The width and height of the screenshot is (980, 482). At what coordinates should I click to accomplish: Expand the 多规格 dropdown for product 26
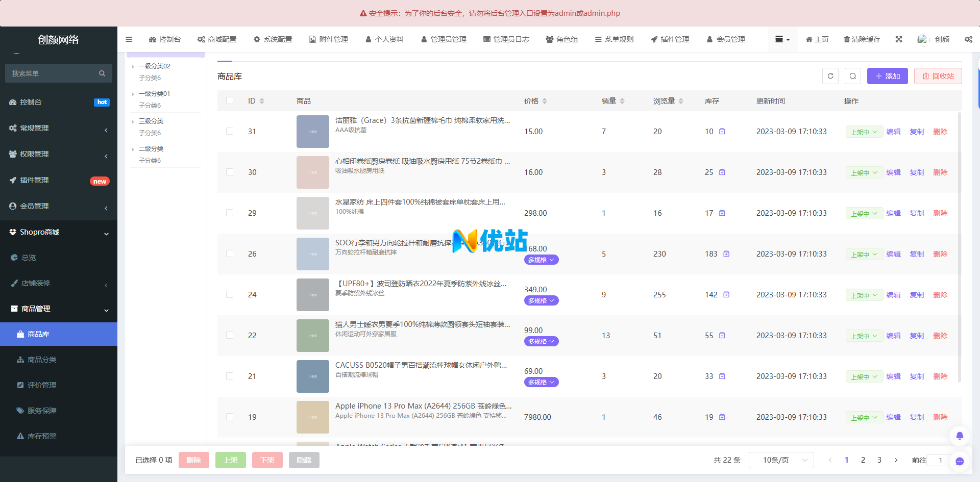coord(541,260)
